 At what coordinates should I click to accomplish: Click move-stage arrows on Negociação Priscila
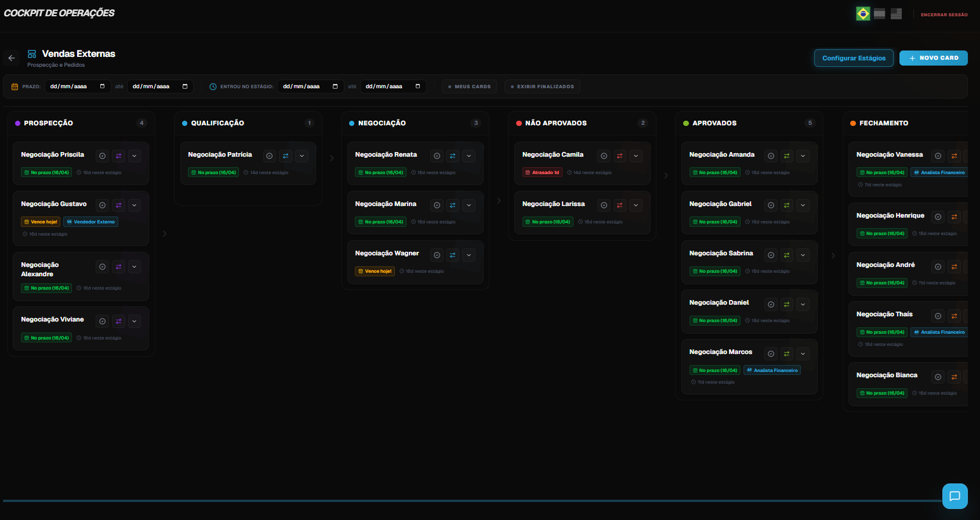(118, 156)
